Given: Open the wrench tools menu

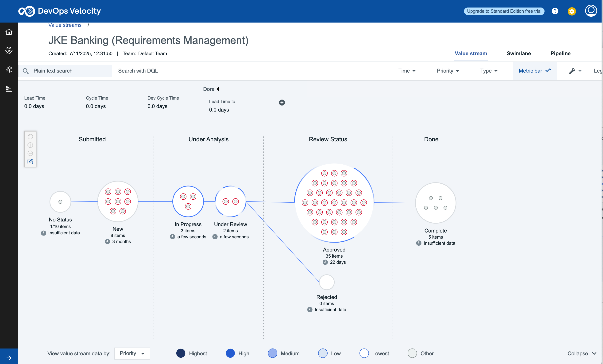Looking at the screenshot, I should [575, 71].
